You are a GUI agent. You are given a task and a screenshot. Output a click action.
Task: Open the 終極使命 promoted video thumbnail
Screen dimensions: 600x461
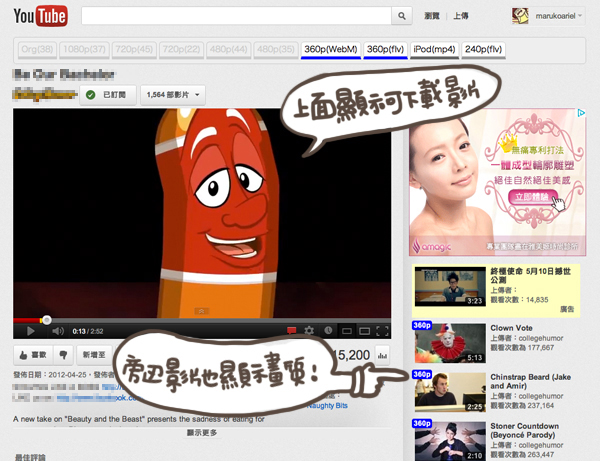click(x=450, y=287)
